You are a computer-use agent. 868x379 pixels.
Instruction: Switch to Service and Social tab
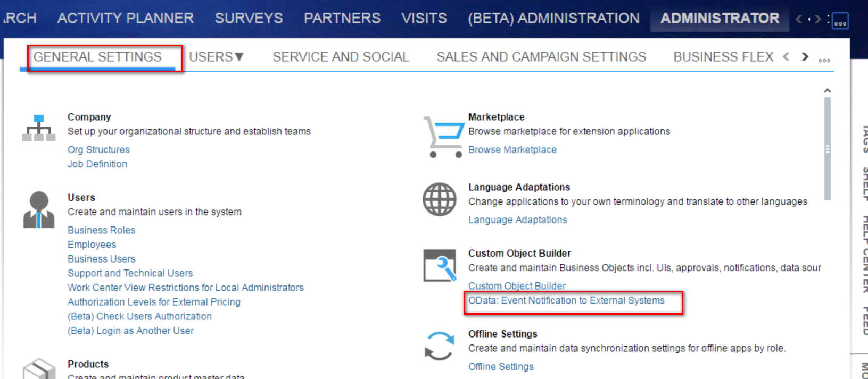[341, 57]
